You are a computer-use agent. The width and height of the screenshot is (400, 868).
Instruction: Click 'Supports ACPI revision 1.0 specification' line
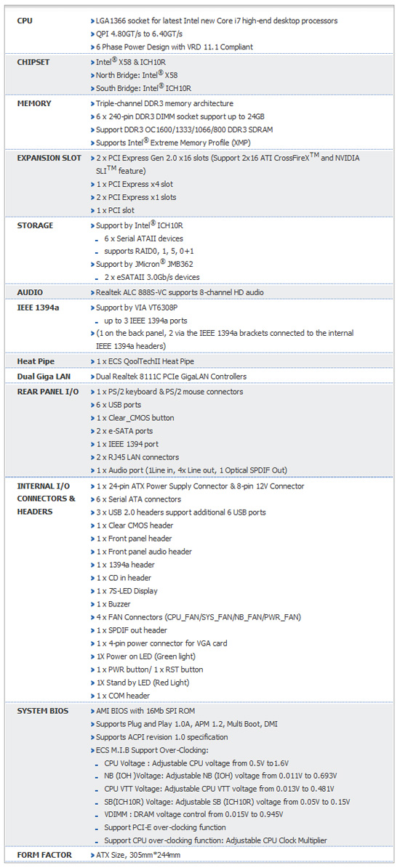point(162,737)
